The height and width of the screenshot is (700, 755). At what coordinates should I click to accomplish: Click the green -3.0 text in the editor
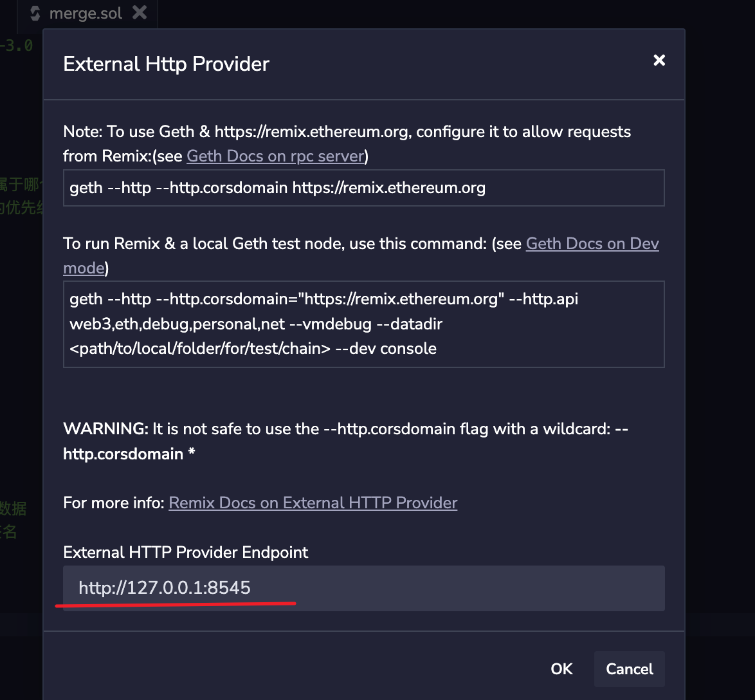tap(17, 46)
